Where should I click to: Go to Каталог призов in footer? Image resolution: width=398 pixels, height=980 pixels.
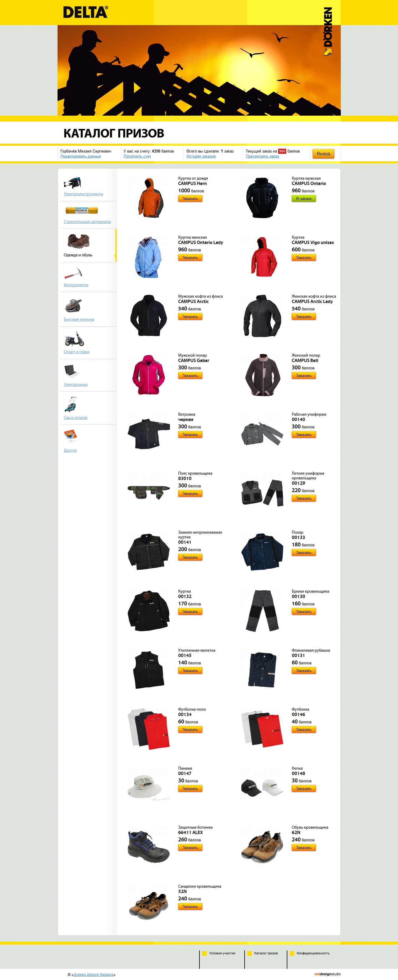266,953
